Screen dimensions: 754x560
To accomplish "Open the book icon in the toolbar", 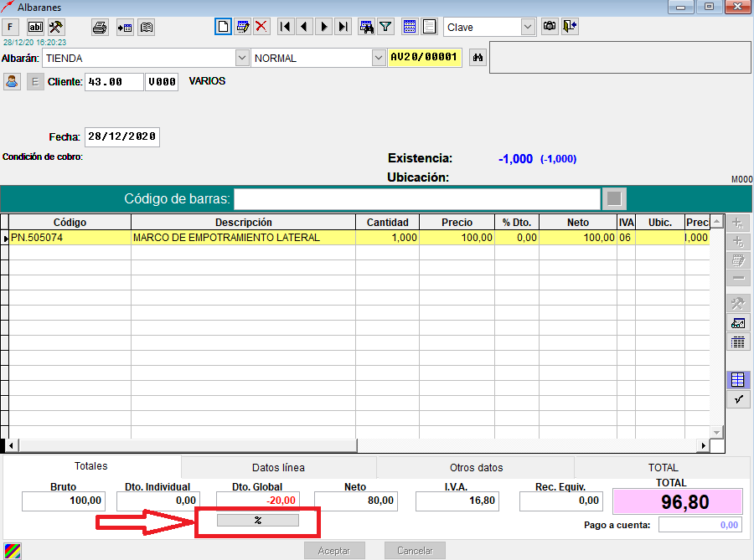I will coord(147,28).
